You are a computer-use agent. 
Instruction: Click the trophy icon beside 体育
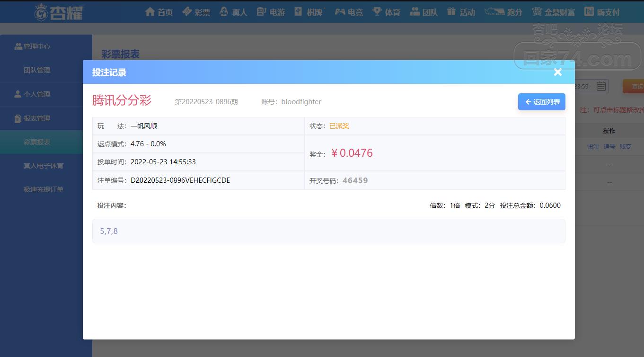[377, 11]
